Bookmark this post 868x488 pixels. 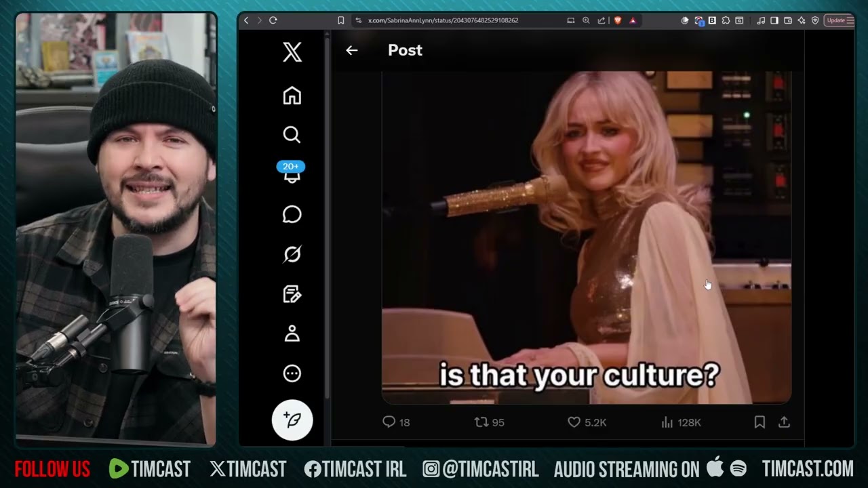tap(759, 422)
